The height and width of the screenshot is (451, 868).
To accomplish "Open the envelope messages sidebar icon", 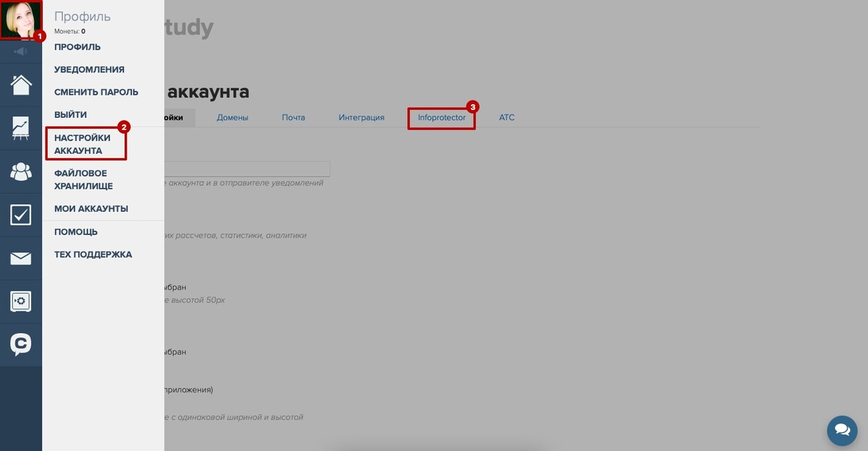I will click(x=21, y=258).
